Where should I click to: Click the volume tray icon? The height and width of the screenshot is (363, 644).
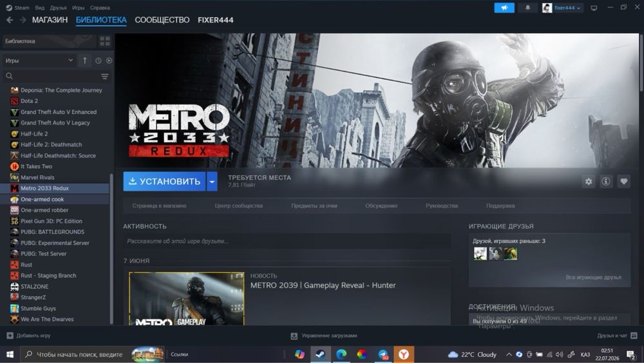point(560,355)
